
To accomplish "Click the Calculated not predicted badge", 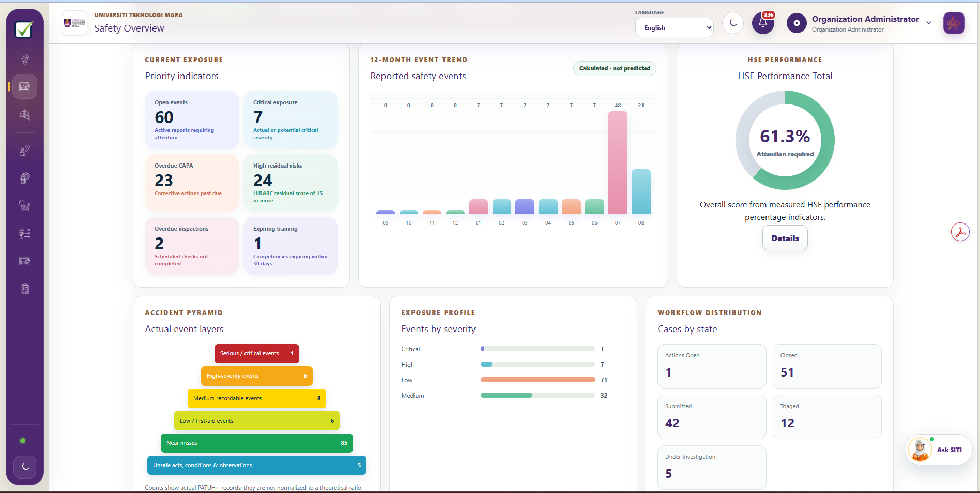I will pos(615,68).
